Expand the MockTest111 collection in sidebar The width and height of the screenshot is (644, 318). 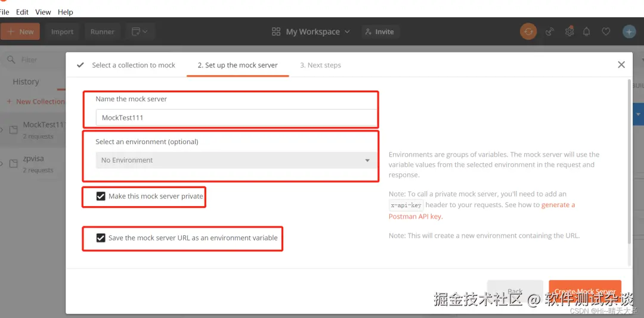coord(2,130)
